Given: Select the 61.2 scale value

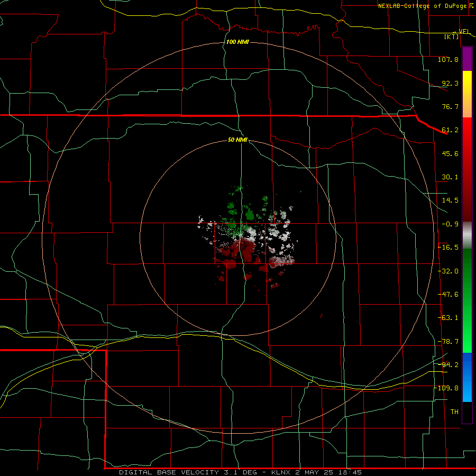Looking at the screenshot, I should [x=450, y=130].
